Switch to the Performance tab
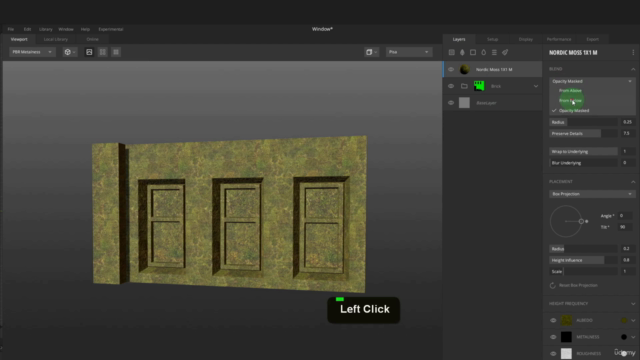This screenshot has width=640, height=360. pyautogui.click(x=559, y=39)
